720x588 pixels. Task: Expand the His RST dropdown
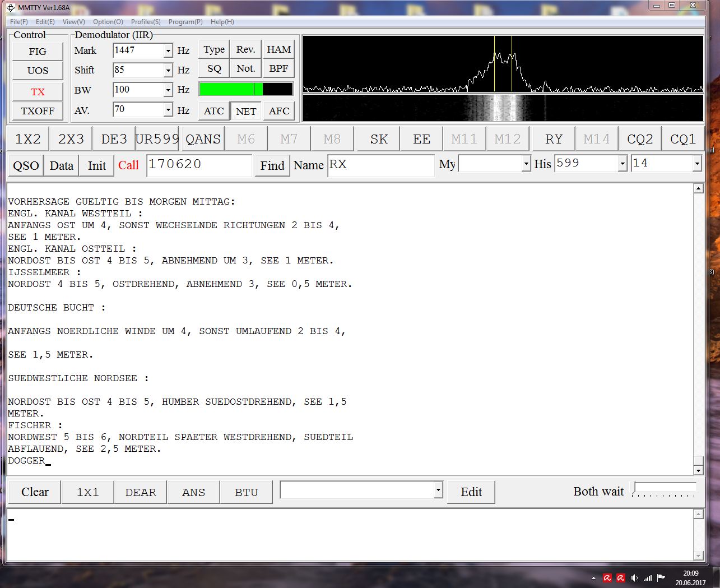(622, 164)
